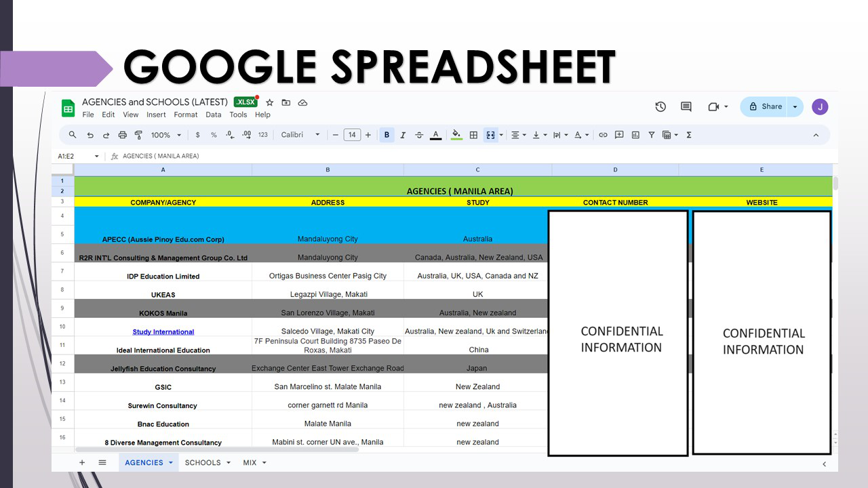
Task: Activate the paint format tool
Action: click(x=138, y=135)
